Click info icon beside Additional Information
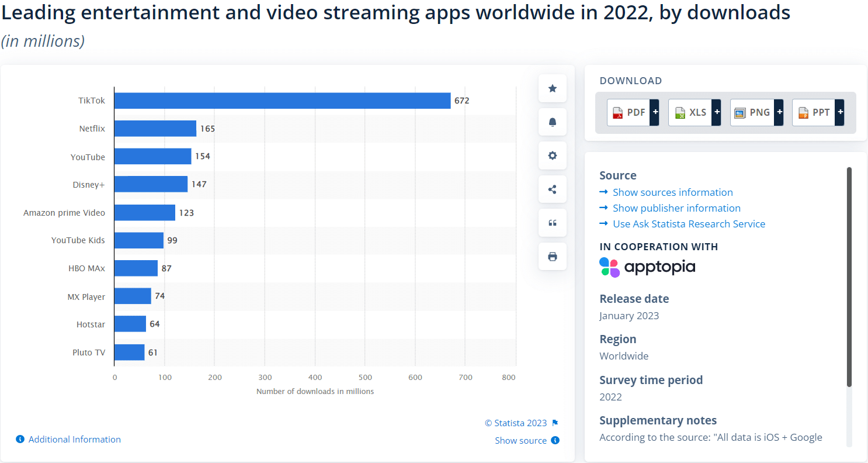Image resolution: width=868 pixels, height=463 pixels. tap(20, 439)
